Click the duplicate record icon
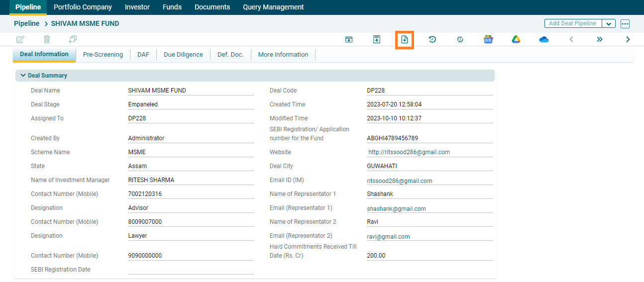644x282 pixels. point(73,39)
